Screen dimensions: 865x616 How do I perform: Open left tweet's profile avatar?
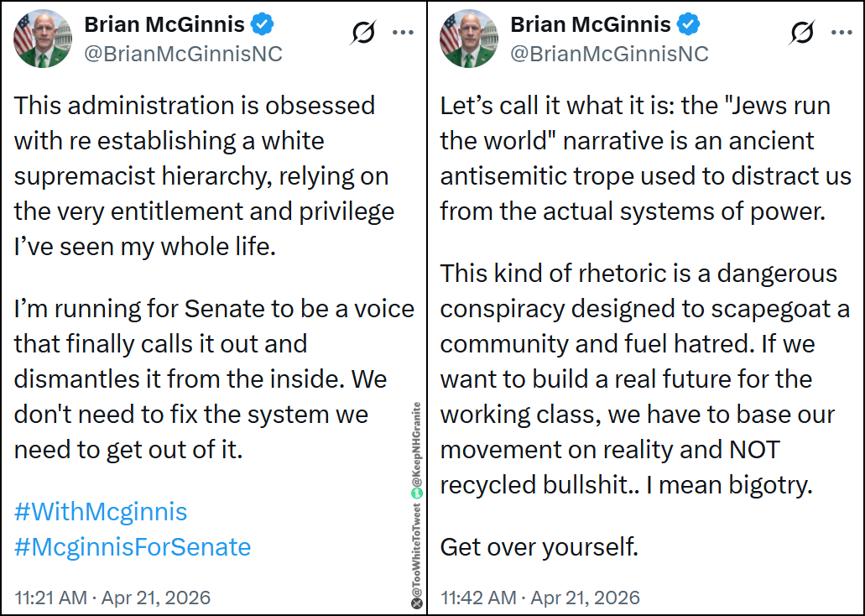43,39
